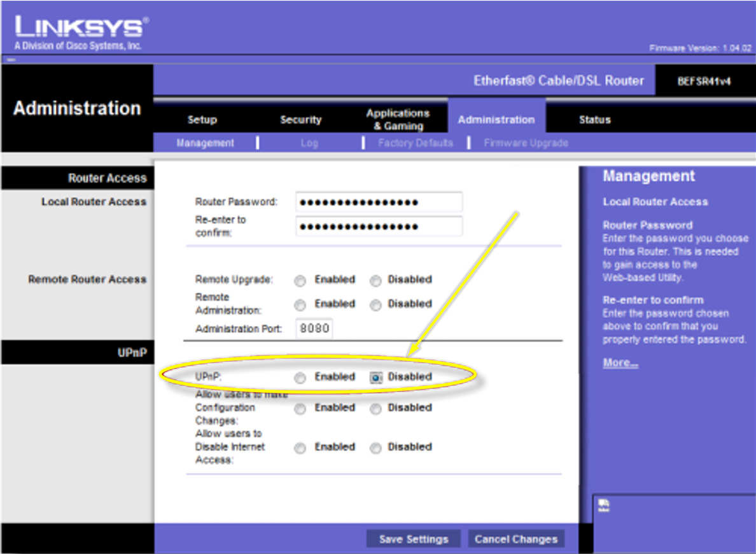This screenshot has height=554, width=756.
Task: Enable Remote Administration
Action: click(x=300, y=304)
